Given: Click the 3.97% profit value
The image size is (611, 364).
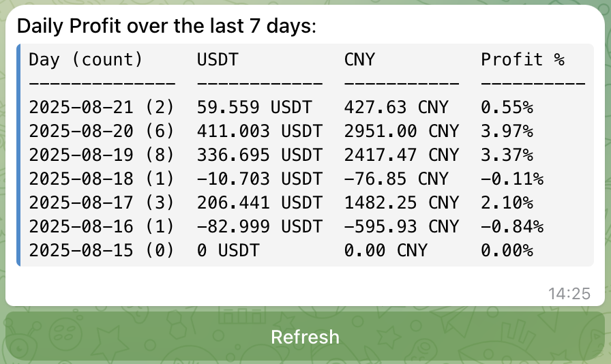Looking at the screenshot, I should (507, 131).
